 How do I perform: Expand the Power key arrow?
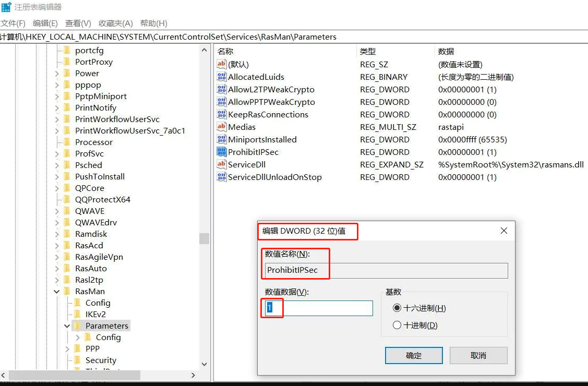click(x=57, y=74)
